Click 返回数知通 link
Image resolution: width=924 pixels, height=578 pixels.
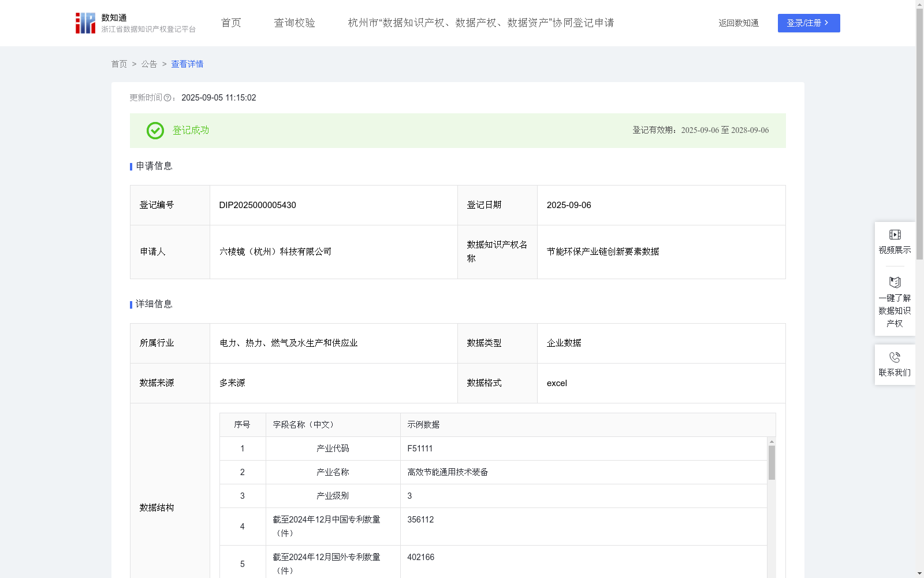point(739,23)
